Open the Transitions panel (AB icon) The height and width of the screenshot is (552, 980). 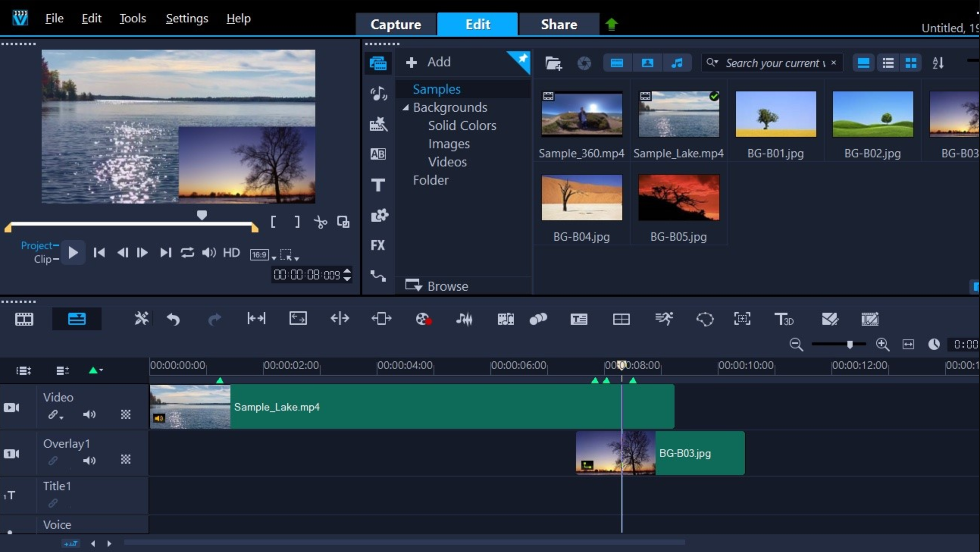click(379, 154)
